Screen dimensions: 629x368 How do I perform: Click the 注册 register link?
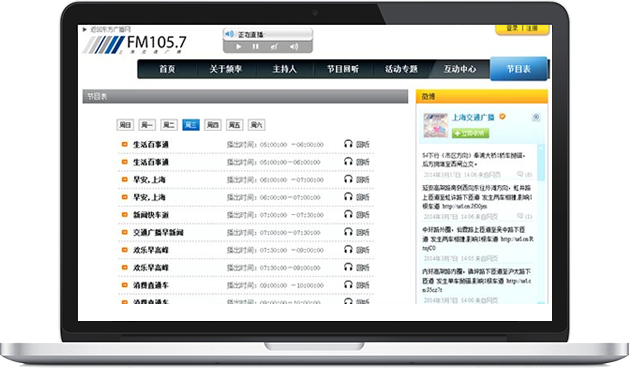tap(532, 28)
